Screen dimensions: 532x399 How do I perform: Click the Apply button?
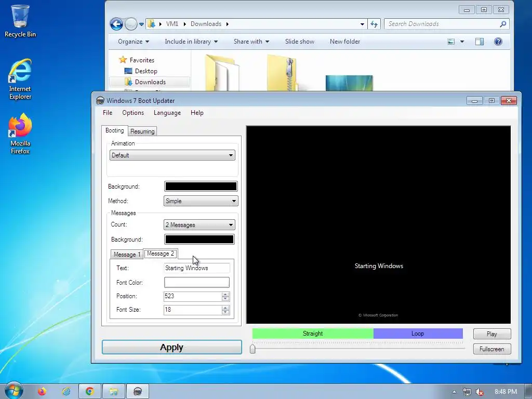pos(171,347)
